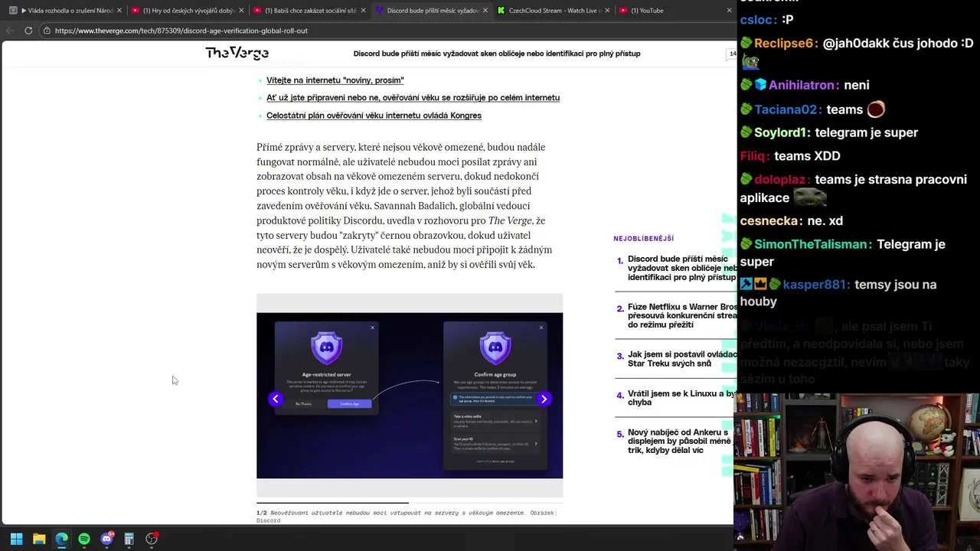Click the NEJOBLÍBENĚJŠÍ section heading
Screen dimensions: 980x551
[643, 239]
